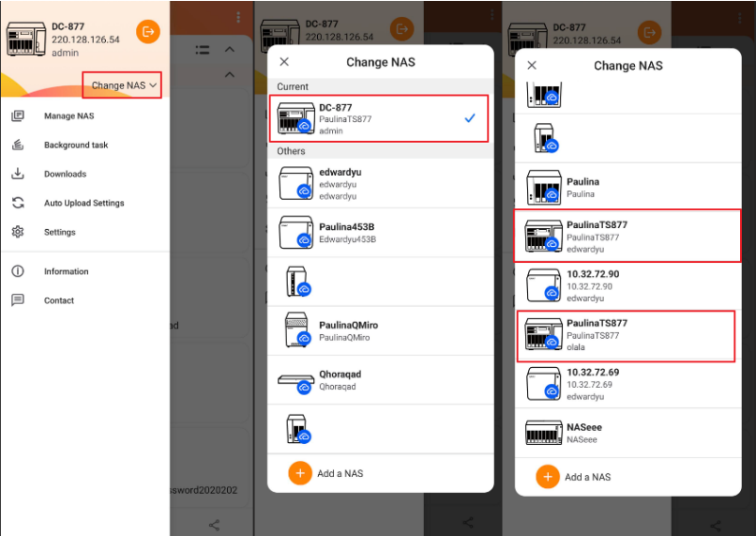Pick the NASeee device entry
The image size is (756, 536).
tap(627, 433)
